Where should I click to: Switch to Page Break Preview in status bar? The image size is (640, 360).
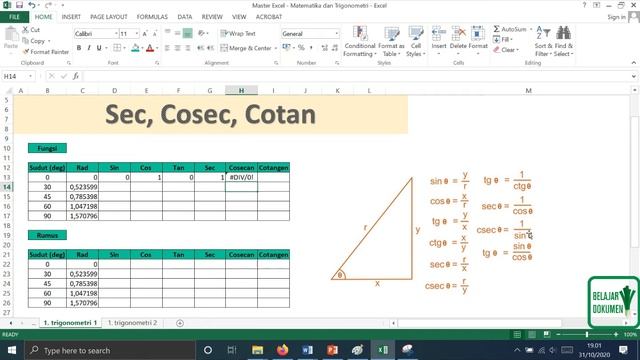coord(547,334)
